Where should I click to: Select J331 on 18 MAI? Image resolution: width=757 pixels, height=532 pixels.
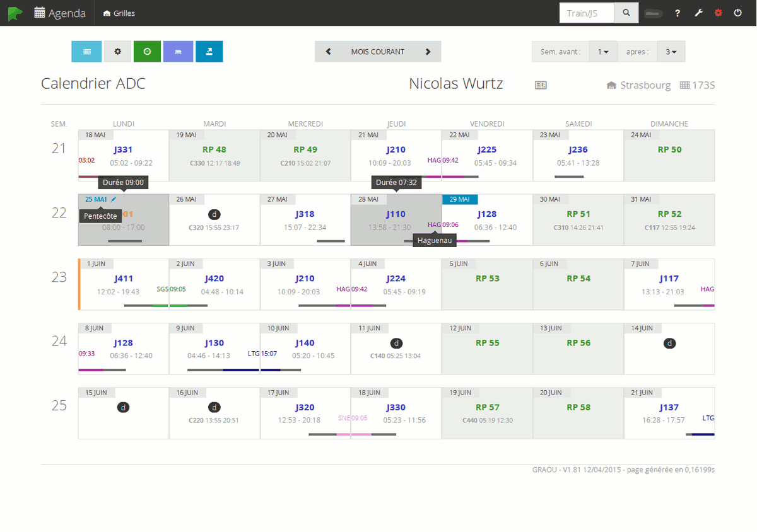[x=123, y=149]
